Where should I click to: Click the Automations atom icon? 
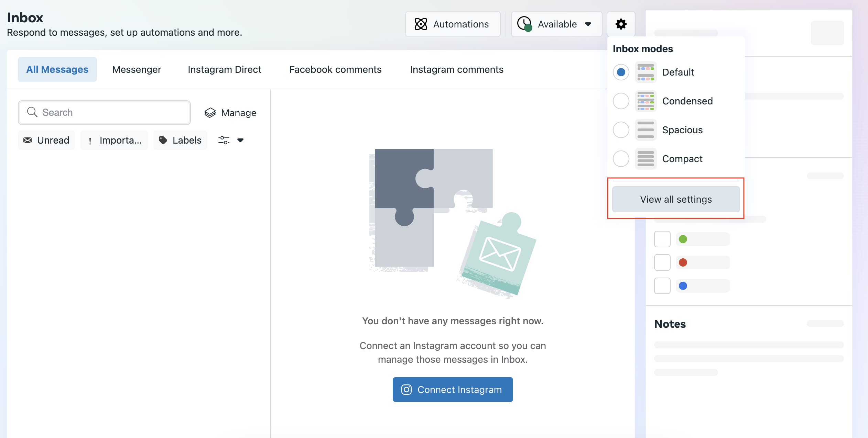[x=421, y=24]
